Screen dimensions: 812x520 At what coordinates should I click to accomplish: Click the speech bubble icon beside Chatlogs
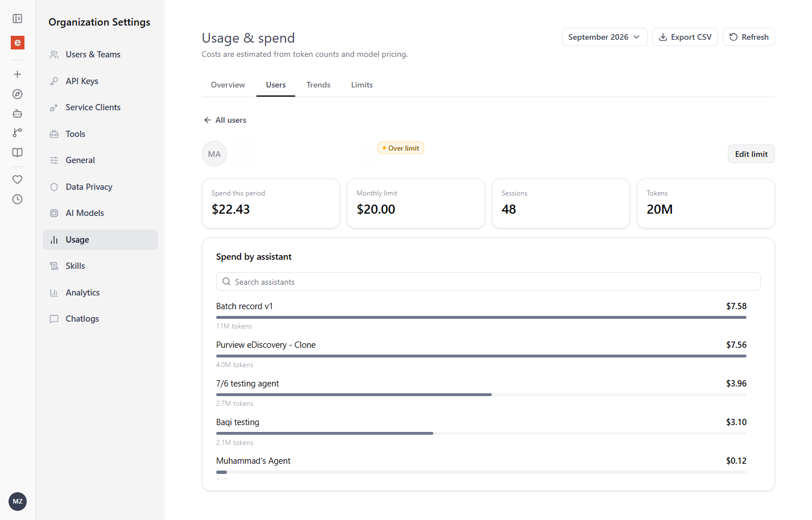point(54,319)
